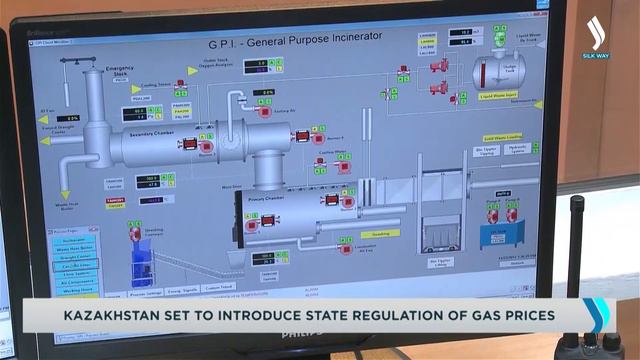Screen dimensions: 640x360
Task: Collapse the Process Pages panel
Action: coord(93,230)
